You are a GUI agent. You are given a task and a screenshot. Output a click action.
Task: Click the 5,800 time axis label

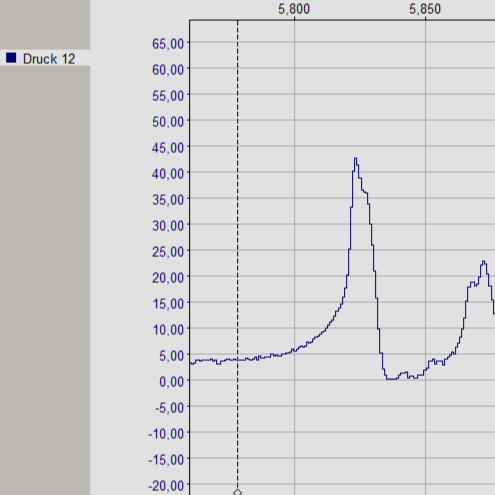[x=294, y=9]
